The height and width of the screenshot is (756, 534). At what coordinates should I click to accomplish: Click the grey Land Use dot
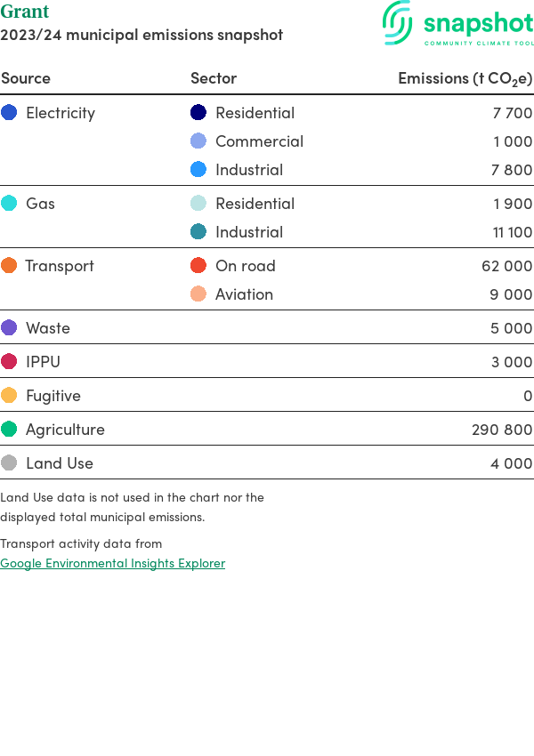(9, 463)
